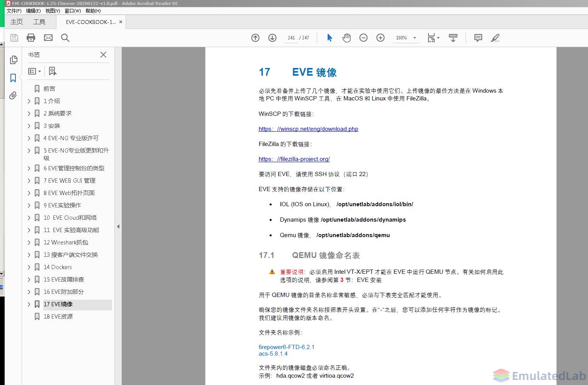
Task: Expand the '2 系统要求' bookmark
Action: tap(29, 114)
